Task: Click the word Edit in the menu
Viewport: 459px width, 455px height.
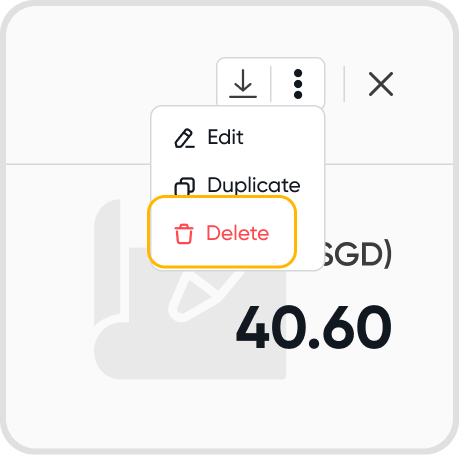Action: point(225,137)
